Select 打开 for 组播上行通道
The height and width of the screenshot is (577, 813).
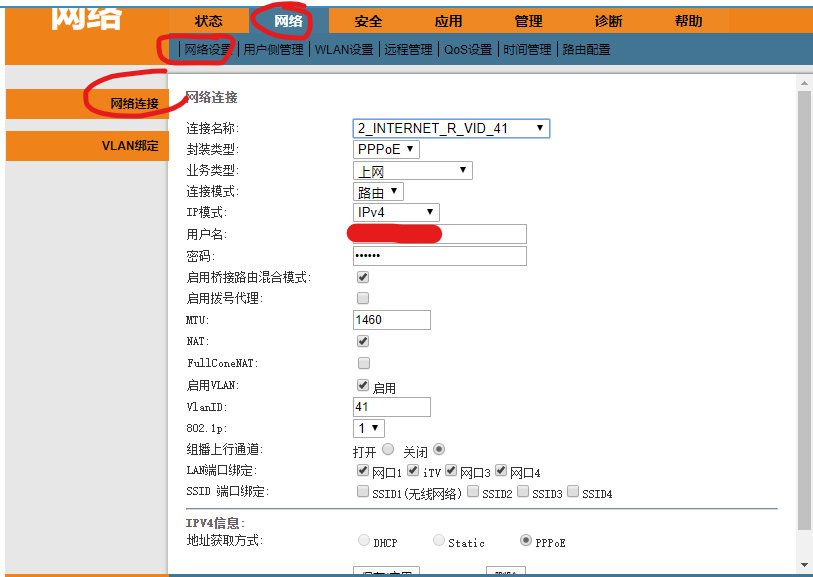(x=389, y=449)
